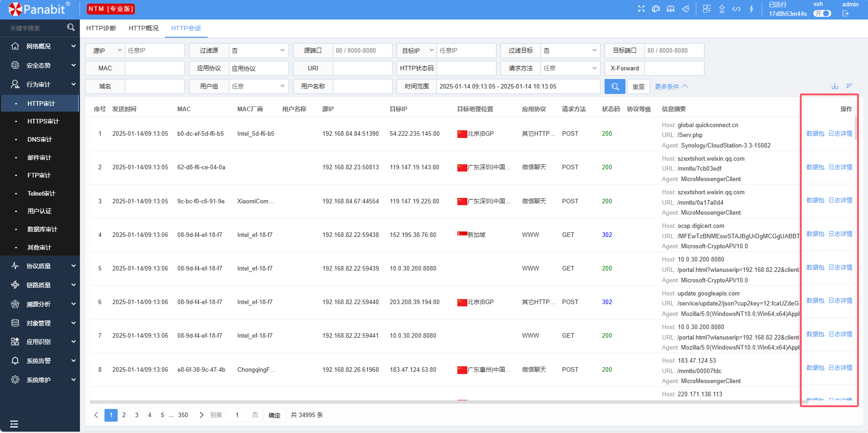Click the column sort settings icon
Image resolution: width=868 pixels, height=433 pixels.
pos(849,86)
